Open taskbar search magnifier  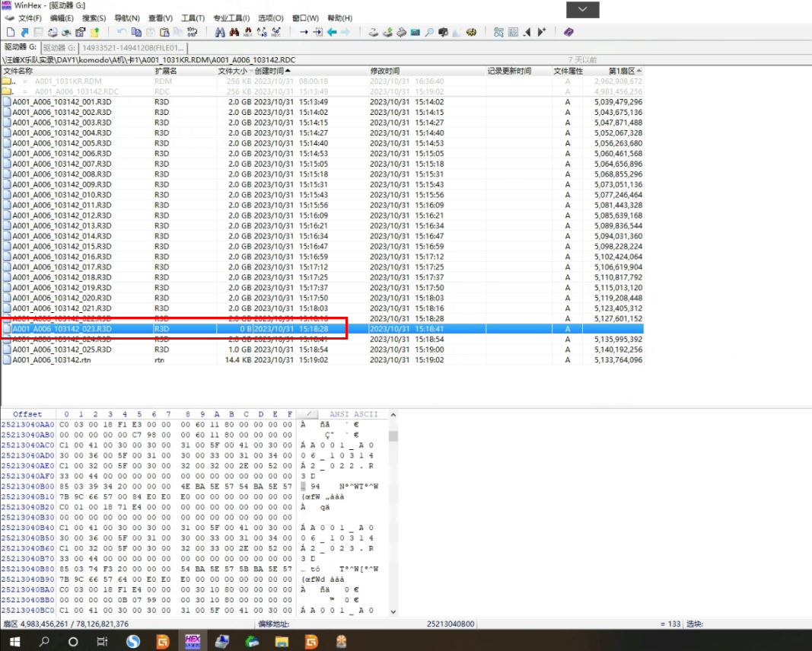click(x=45, y=642)
